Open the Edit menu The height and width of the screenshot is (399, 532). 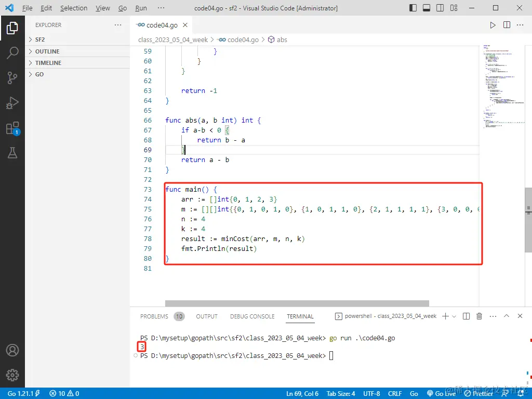(46, 8)
